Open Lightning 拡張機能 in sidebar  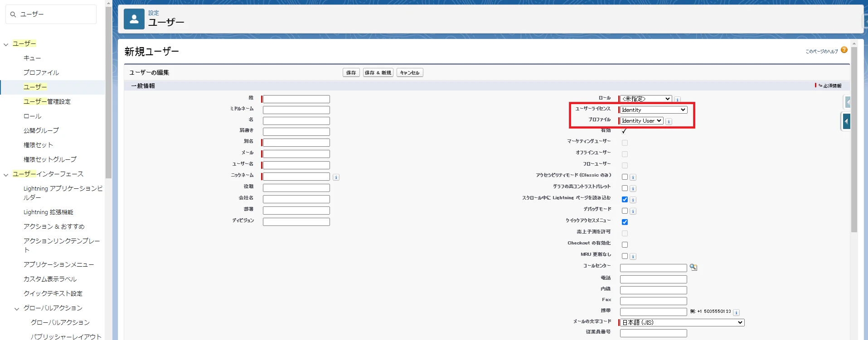pyautogui.click(x=48, y=212)
